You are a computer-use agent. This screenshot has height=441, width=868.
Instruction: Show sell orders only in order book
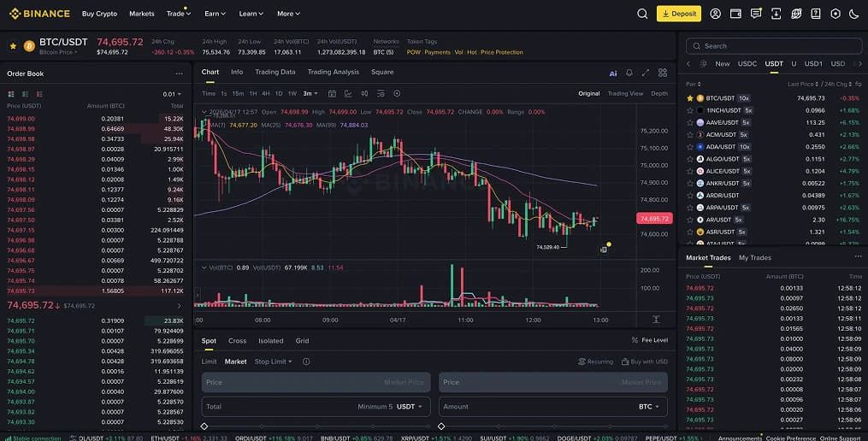tap(39, 94)
